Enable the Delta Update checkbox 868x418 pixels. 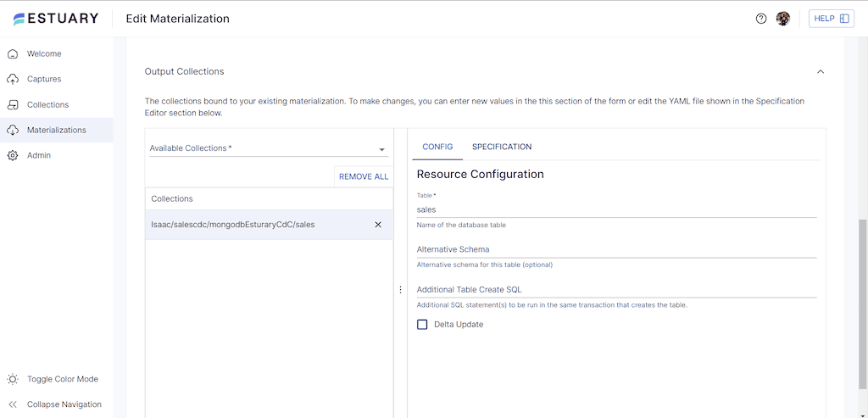[422, 325]
